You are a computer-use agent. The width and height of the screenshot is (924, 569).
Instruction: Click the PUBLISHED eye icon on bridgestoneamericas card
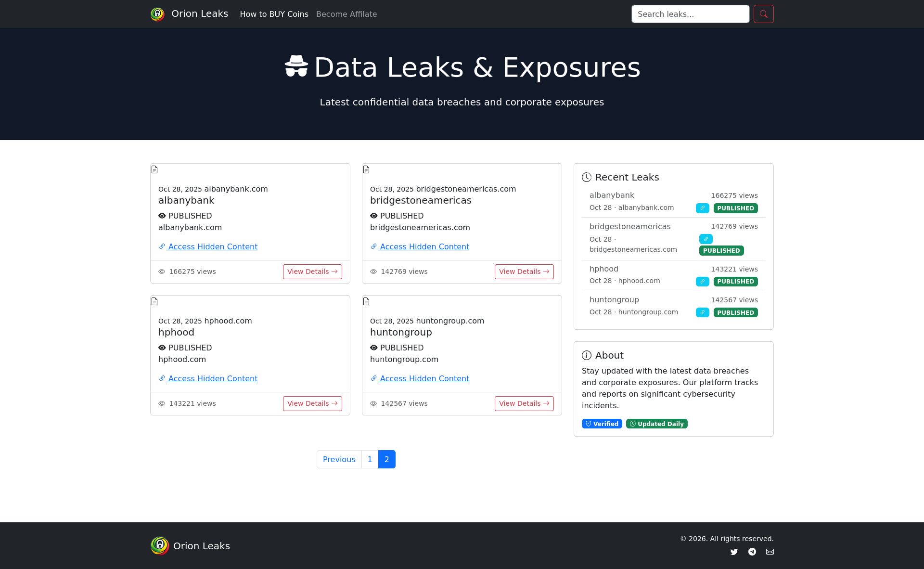click(x=374, y=216)
